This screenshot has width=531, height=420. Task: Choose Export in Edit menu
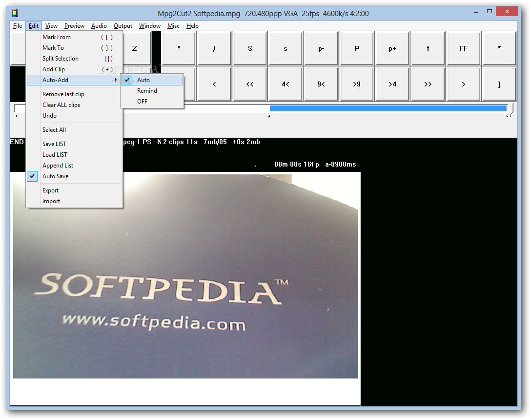pyautogui.click(x=75, y=190)
